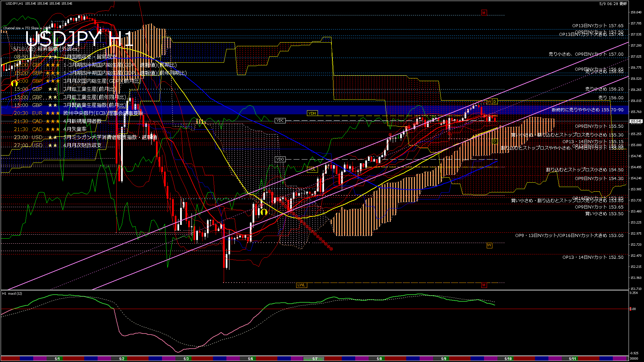644x362 pixels.
Task: Select the 5/7 date on timeline
Action: pos(315,359)
